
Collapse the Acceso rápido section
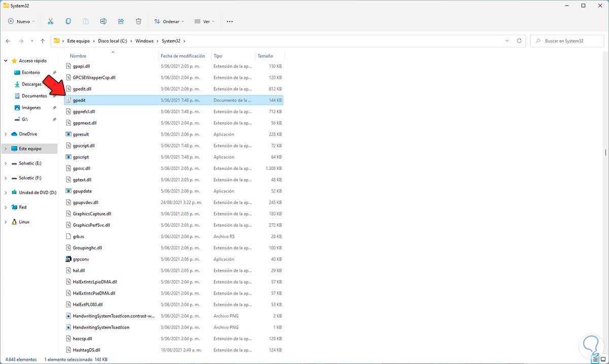pyautogui.click(x=6, y=61)
